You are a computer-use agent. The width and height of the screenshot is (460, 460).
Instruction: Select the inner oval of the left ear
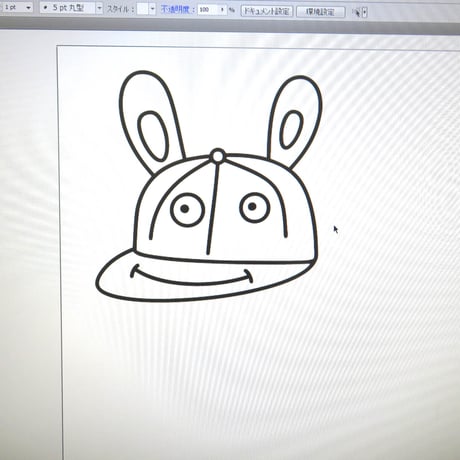point(152,136)
